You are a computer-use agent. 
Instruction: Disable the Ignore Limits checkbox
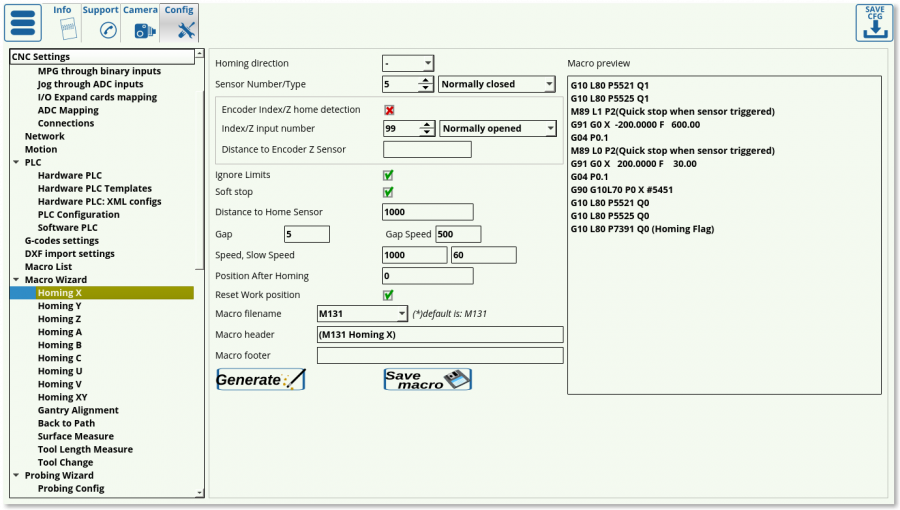point(389,175)
